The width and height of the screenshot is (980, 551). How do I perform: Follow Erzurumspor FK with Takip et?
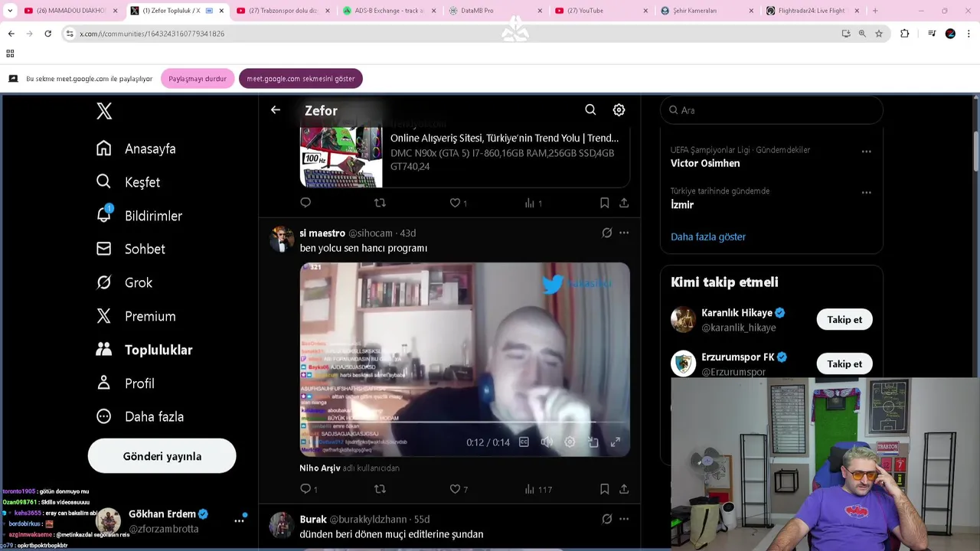click(844, 364)
